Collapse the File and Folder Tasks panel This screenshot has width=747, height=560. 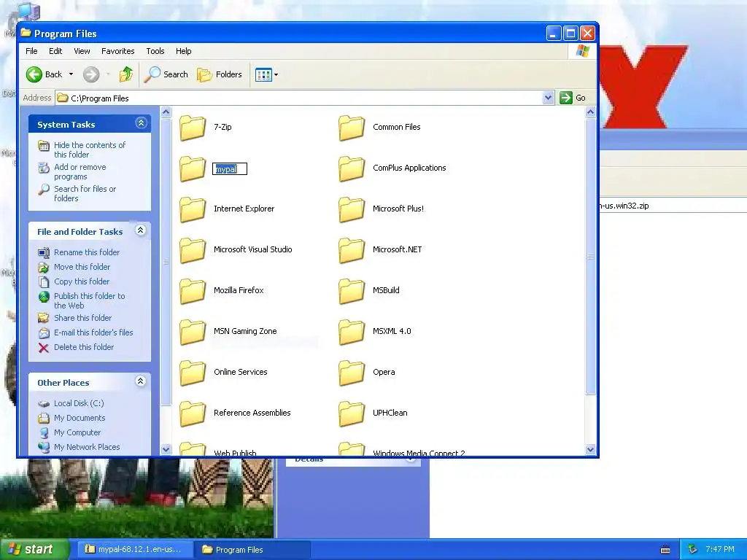141,230
